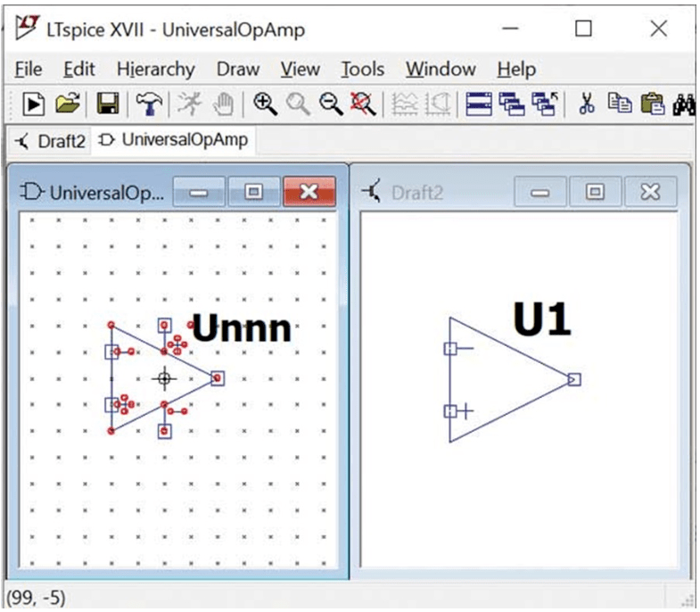The image size is (700, 612).
Task: Open Control Panel hammer icon
Action: (x=149, y=104)
